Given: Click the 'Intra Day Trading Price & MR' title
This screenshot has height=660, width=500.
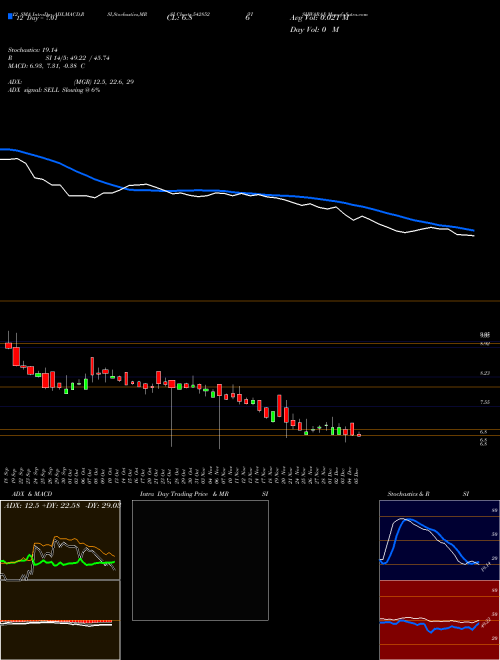Looking at the screenshot, I should (184, 494).
